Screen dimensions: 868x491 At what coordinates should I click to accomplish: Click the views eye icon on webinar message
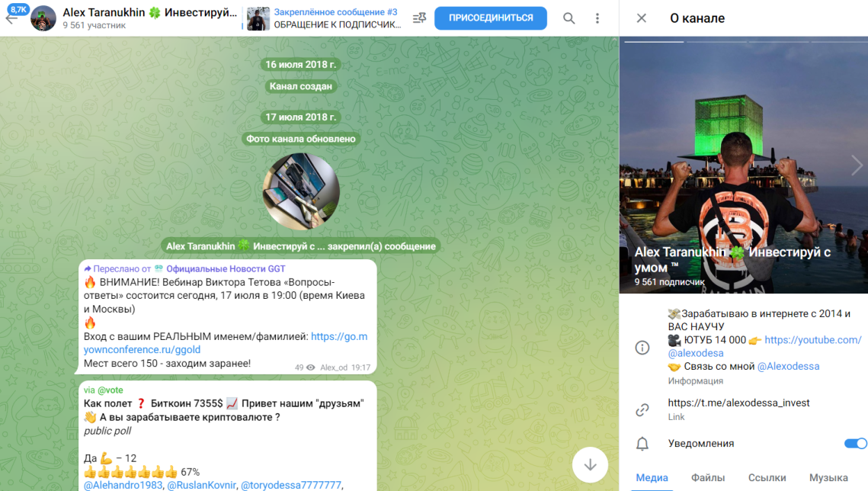311,367
